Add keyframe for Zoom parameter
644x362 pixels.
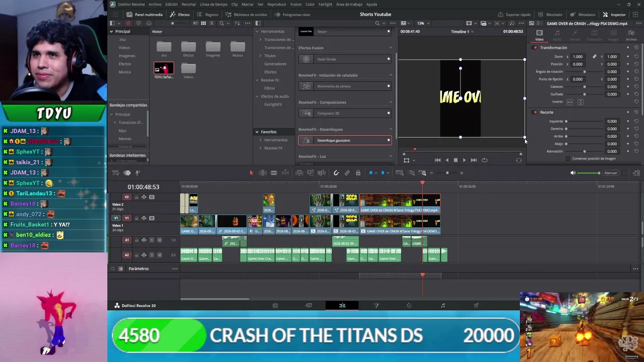[627, 57]
